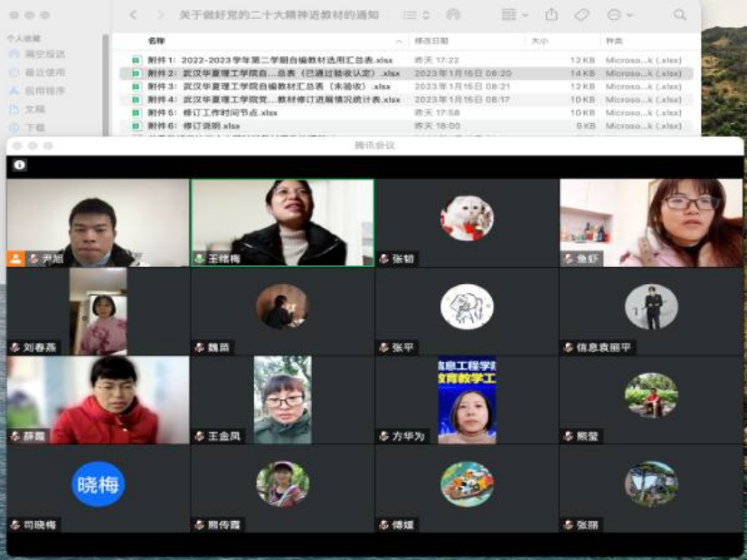Screen dimensions: 747x560
Task: Click the muted microphone icon beside 张韧
Action: coord(383,259)
